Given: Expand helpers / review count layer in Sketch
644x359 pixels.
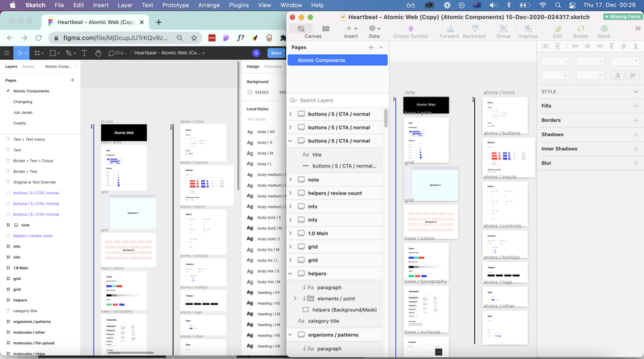Looking at the screenshot, I should tap(291, 193).
